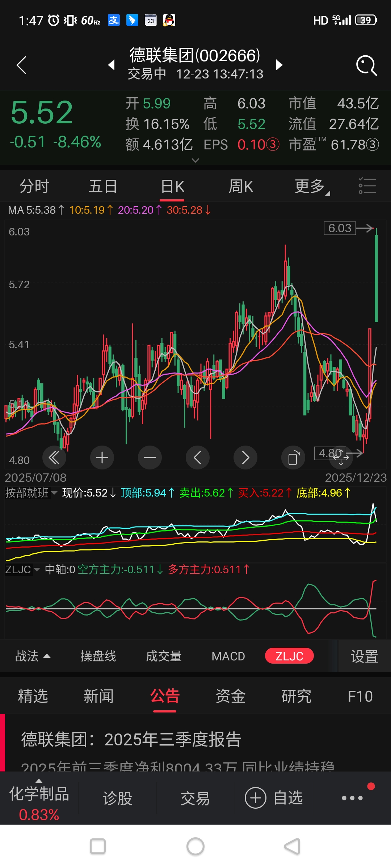Zoom out the chart with the minus button

point(150,458)
